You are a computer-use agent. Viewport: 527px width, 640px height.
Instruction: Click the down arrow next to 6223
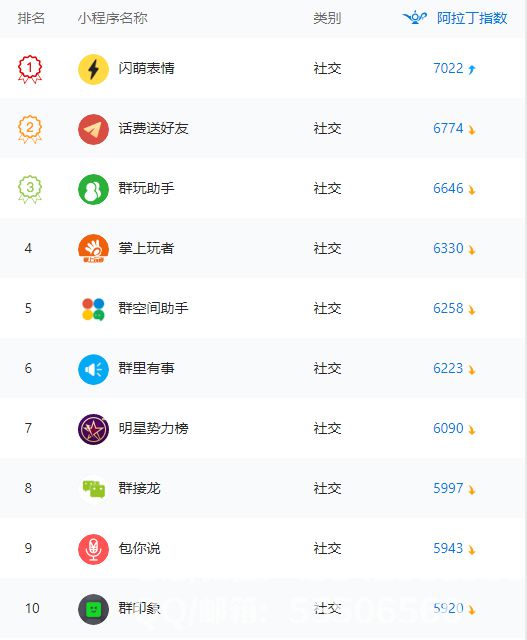[471, 370]
